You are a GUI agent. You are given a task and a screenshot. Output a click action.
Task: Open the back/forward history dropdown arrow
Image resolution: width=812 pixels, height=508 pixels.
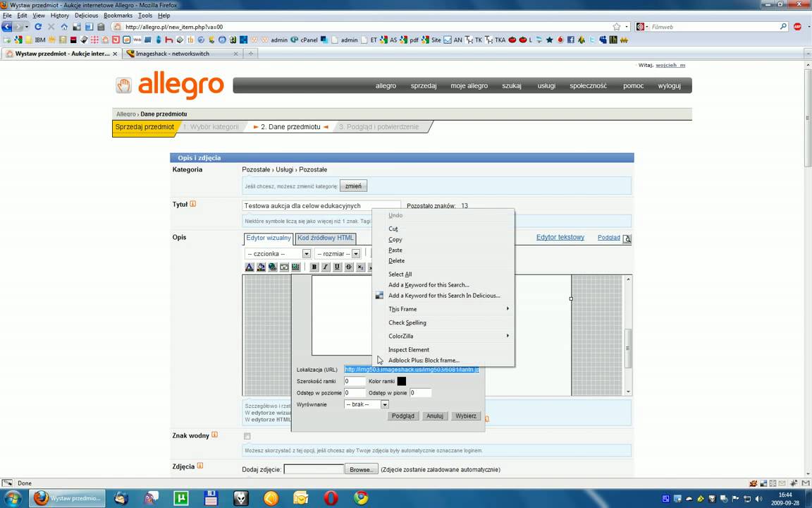tap(27, 26)
